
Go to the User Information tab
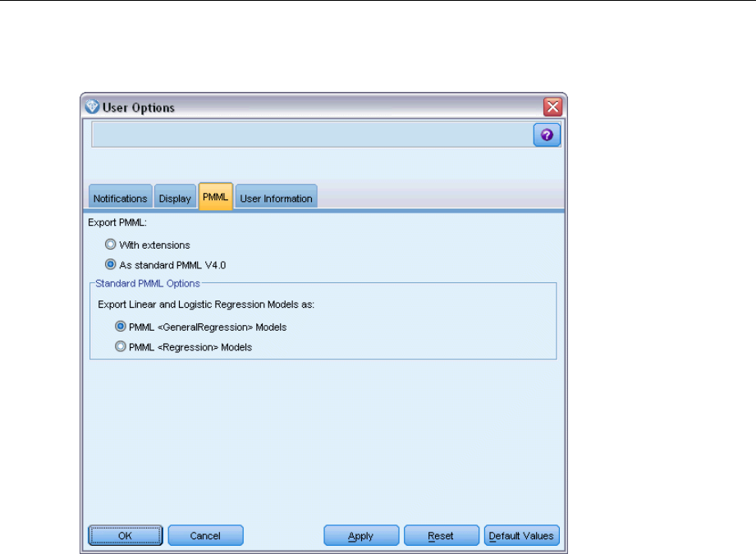(x=276, y=199)
